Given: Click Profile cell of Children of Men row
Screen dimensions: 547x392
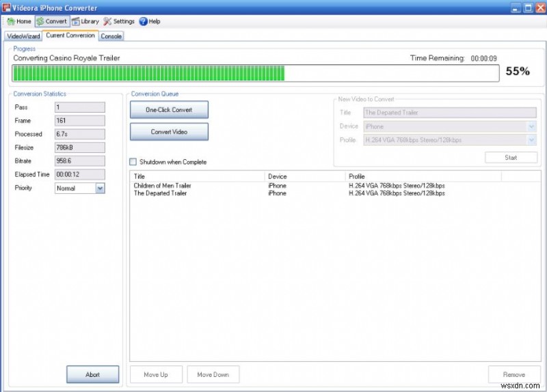Looking at the screenshot, I should [397, 186].
